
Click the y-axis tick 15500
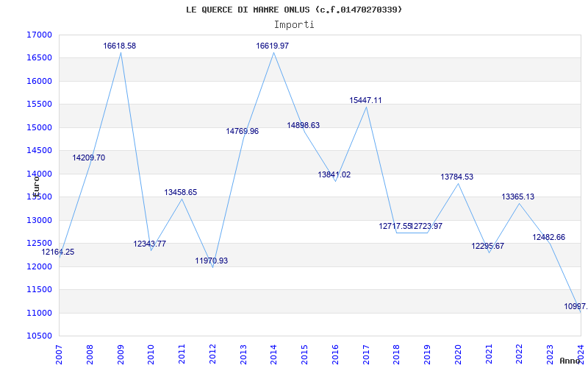(x=39, y=105)
